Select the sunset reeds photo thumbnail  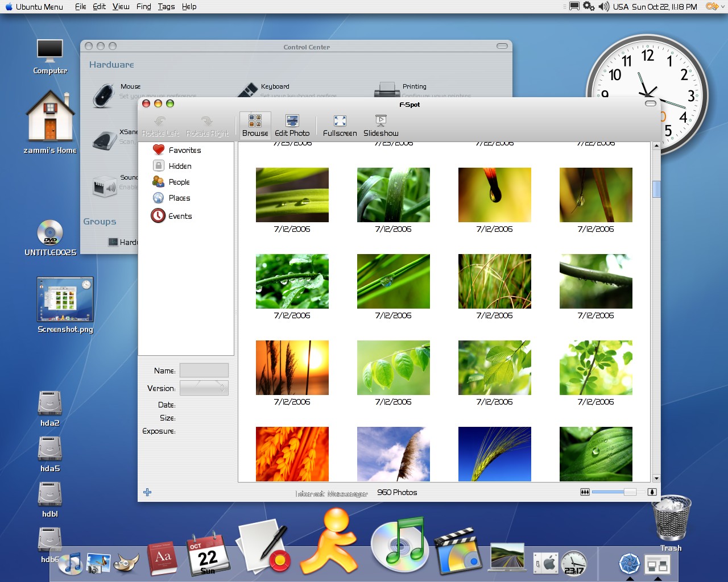point(292,368)
